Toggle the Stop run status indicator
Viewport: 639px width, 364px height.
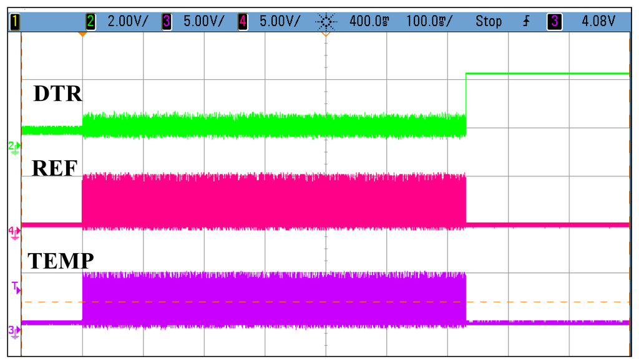pos(488,22)
